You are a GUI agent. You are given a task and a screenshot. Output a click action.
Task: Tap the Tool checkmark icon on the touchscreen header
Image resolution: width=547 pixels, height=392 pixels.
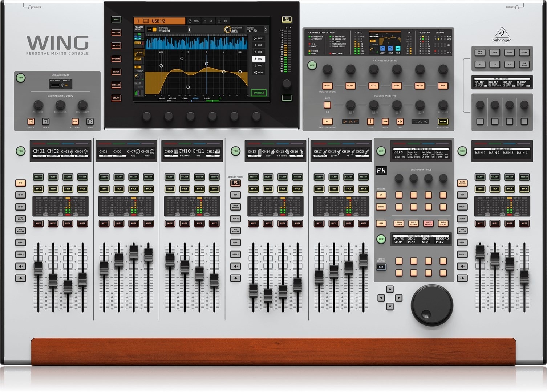click(190, 21)
